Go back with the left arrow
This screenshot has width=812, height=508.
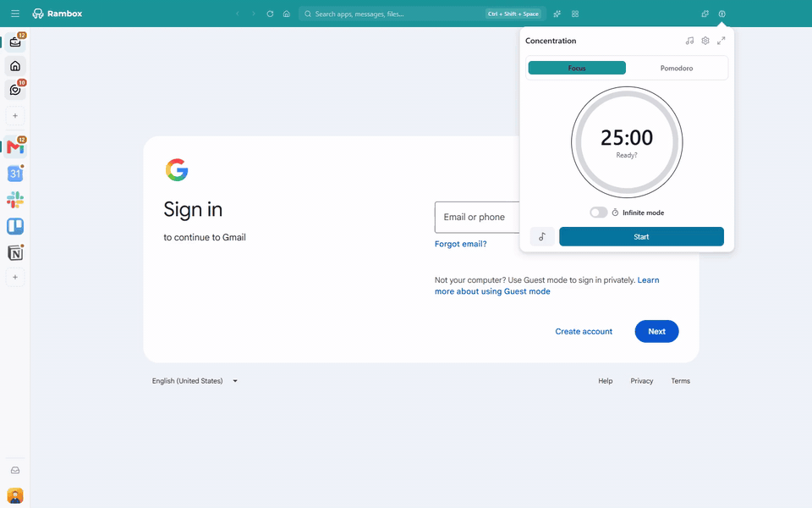coord(238,14)
